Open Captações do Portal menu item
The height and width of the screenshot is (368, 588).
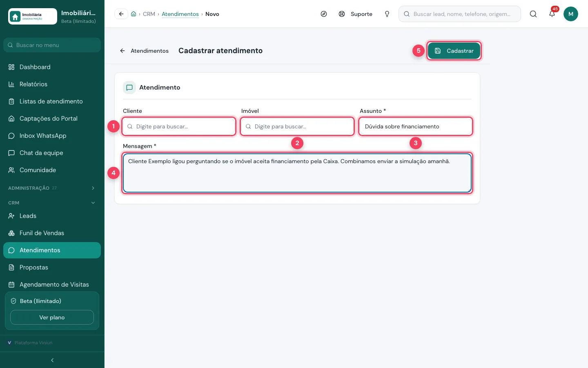click(52, 119)
